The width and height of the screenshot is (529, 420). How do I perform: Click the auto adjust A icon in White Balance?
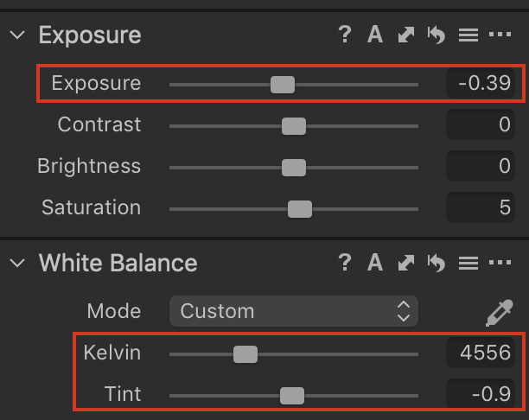click(375, 263)
